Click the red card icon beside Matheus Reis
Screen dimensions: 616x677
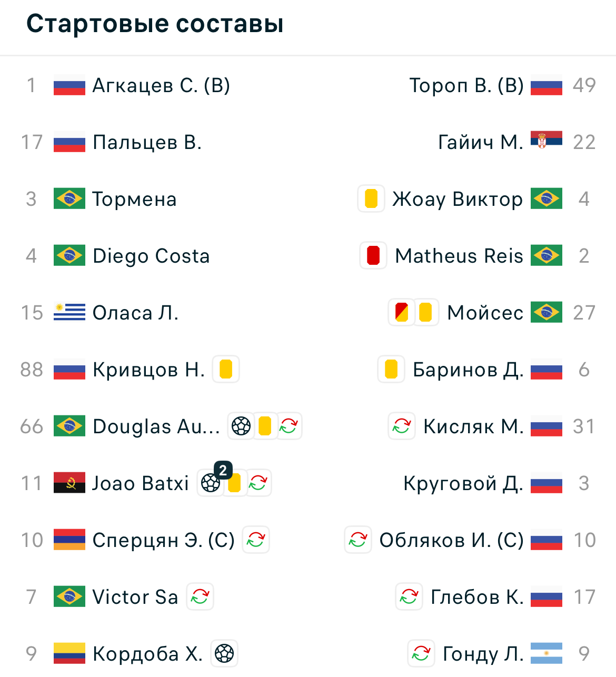tap(373, 256)
